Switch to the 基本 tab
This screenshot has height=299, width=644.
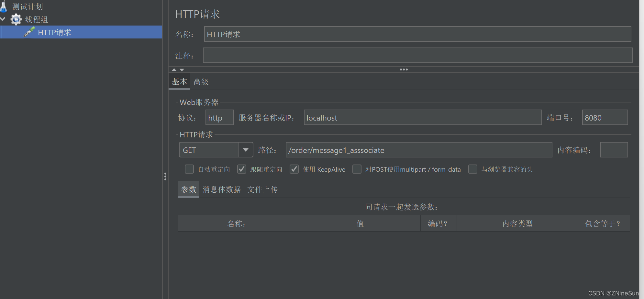coord(180,81)
